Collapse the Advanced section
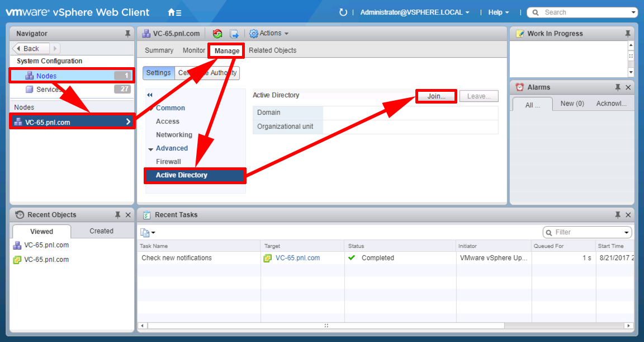Screen dimensions: 644x342 150,149
